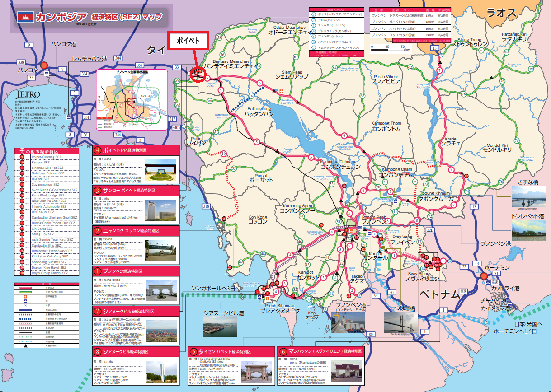The width and height of the screenshot is (551, 392).
Task: Click the route 338 highway shield
Action: pos(20,62)
